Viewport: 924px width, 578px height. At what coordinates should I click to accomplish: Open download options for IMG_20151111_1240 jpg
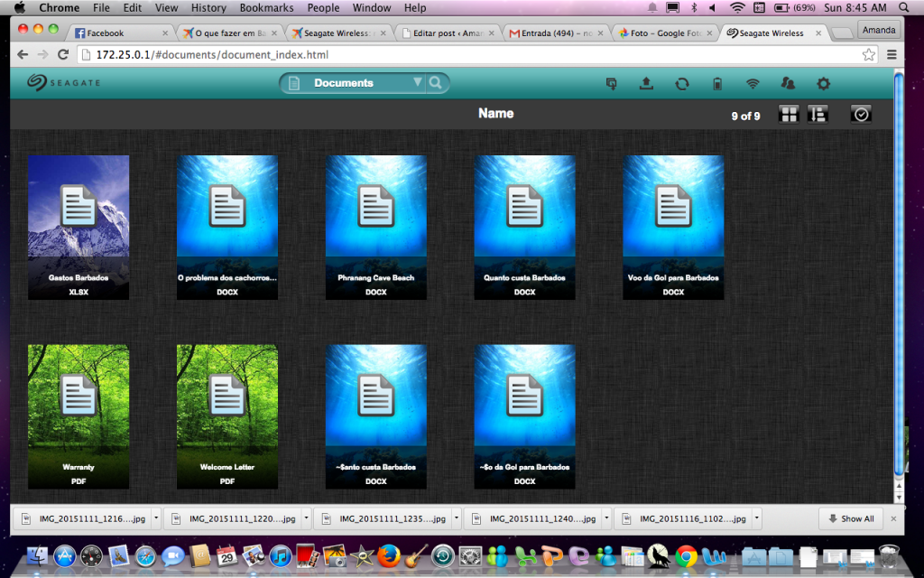pyautogui.click(x=606, y=518)
